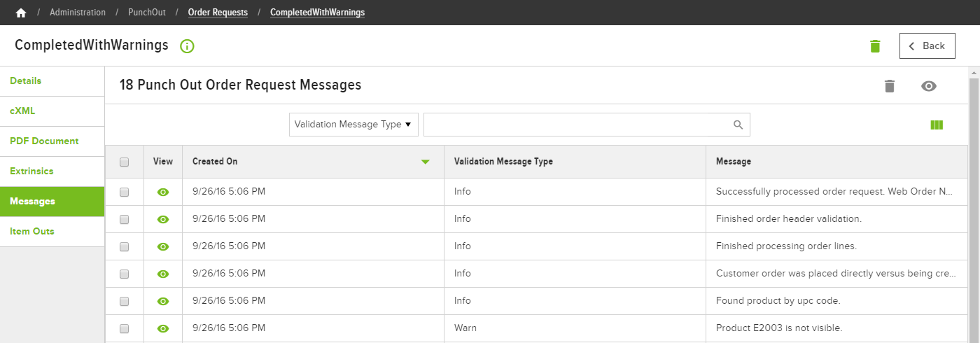
Task: Click the gray delete messages trash icon
Action: click(x=890, y=86)
